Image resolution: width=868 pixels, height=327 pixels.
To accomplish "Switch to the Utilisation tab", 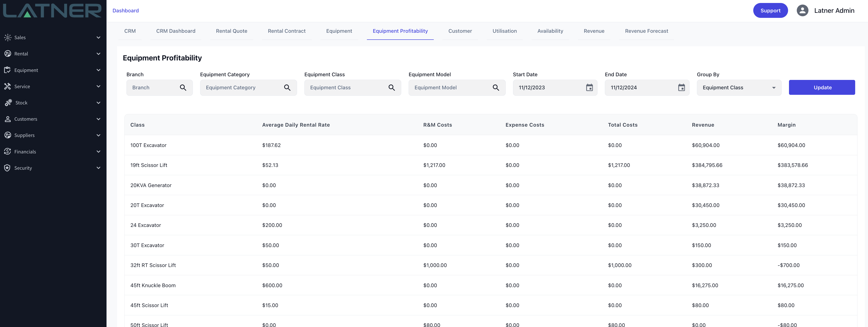I will pyautogui.click(x=504, y=31).
